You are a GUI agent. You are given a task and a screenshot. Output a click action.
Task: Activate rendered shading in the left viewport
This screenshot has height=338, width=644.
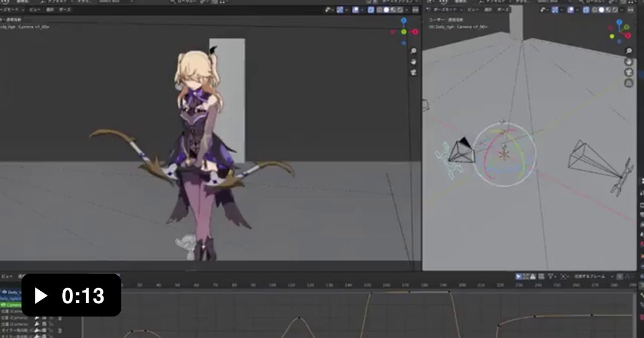tap(399, 12)
